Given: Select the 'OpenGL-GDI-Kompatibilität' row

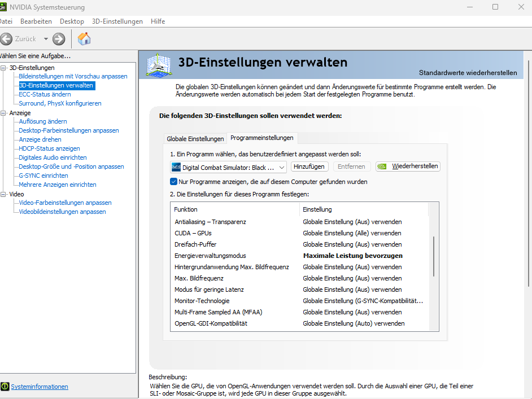Looking at the screenshot, I should [x=300, y=323].
